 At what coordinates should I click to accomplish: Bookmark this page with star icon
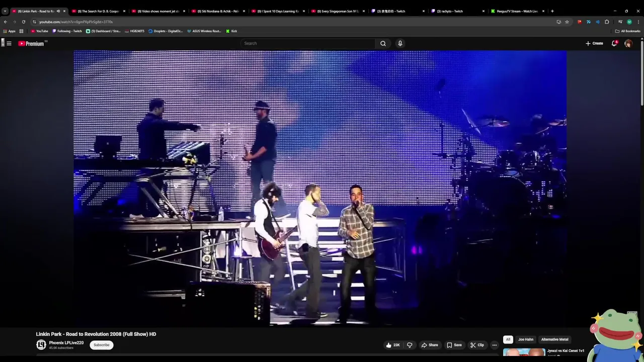coord(567,22)
